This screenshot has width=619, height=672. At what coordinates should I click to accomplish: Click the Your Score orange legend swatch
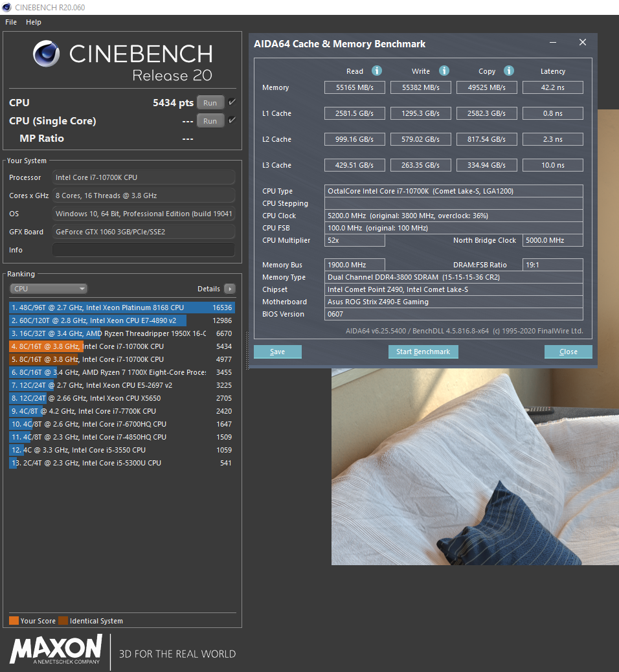click(14, 621)
